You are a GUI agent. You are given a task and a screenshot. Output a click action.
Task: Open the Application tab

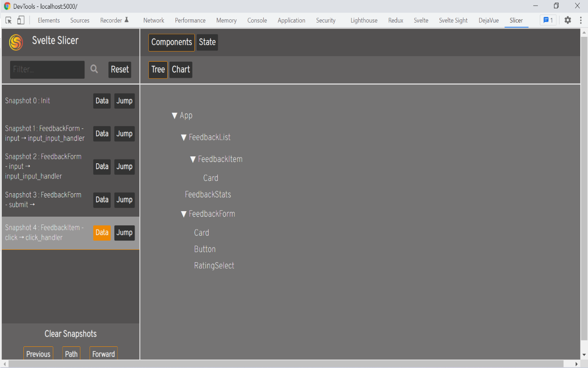point(291,20)
